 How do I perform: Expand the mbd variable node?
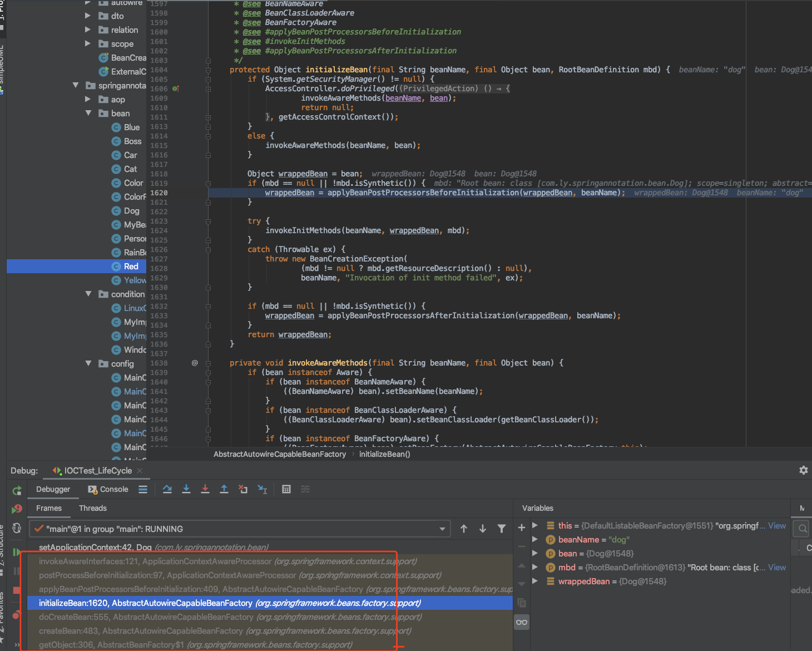click(535, 567)
